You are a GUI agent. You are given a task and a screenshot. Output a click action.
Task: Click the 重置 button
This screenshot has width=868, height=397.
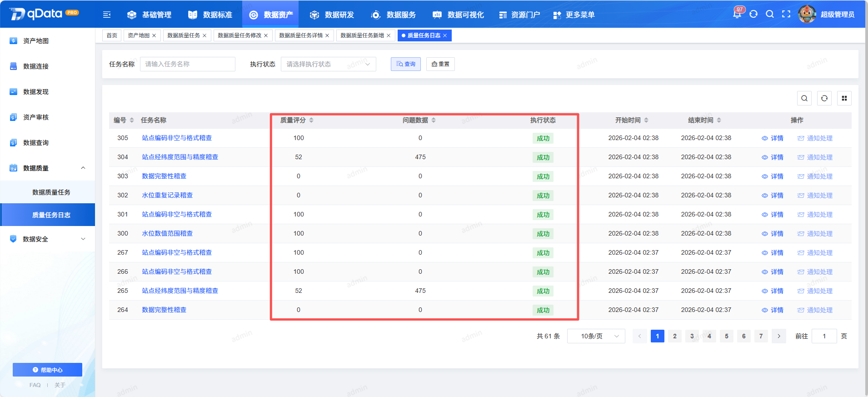tap(440, 64)
